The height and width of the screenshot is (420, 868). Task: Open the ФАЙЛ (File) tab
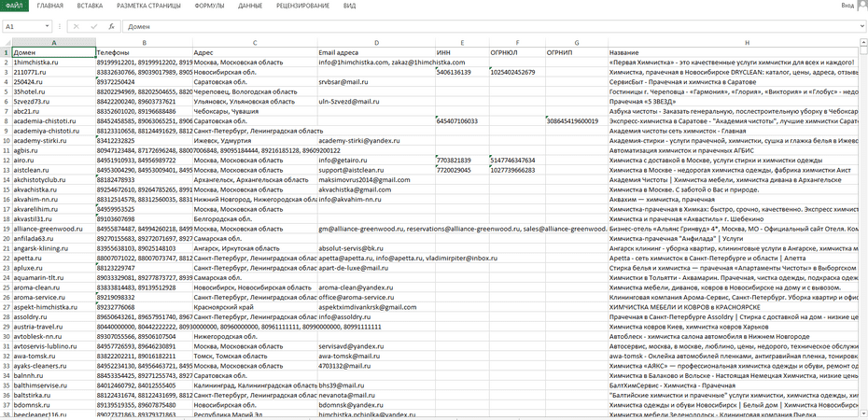(14, 6)
